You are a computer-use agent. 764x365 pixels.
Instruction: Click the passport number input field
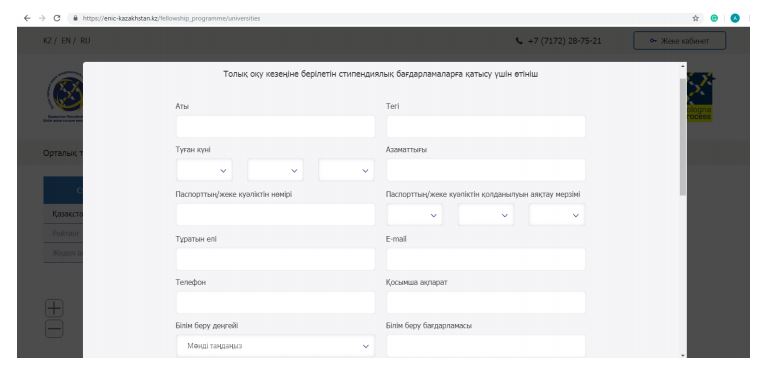[275, 214]
